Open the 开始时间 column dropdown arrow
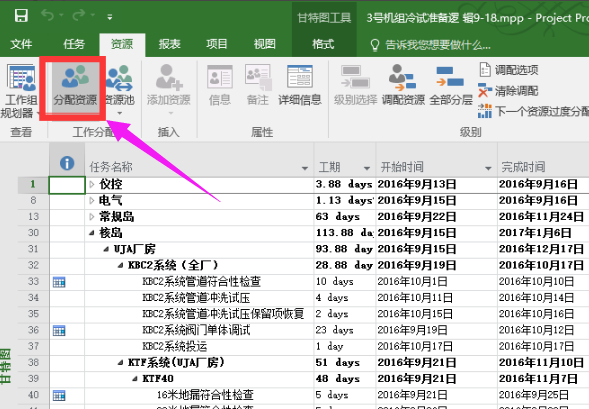Screen dimensions: 589x409 tap(488, 168)
